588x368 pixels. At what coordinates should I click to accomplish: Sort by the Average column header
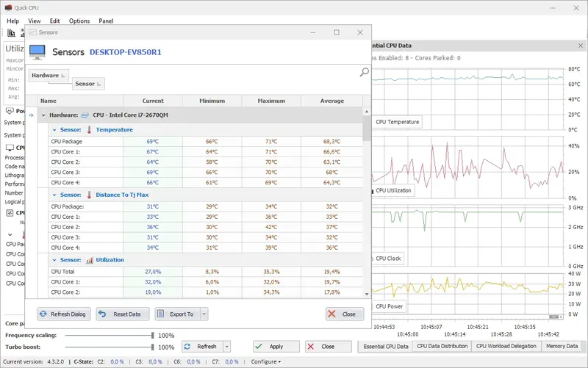[x=332, y=101]
